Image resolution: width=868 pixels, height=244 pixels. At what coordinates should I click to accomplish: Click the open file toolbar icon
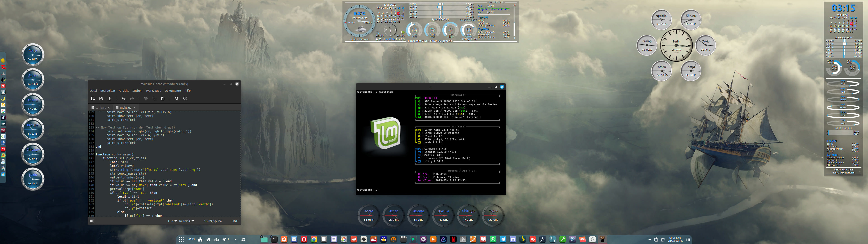tap(101, 99)
